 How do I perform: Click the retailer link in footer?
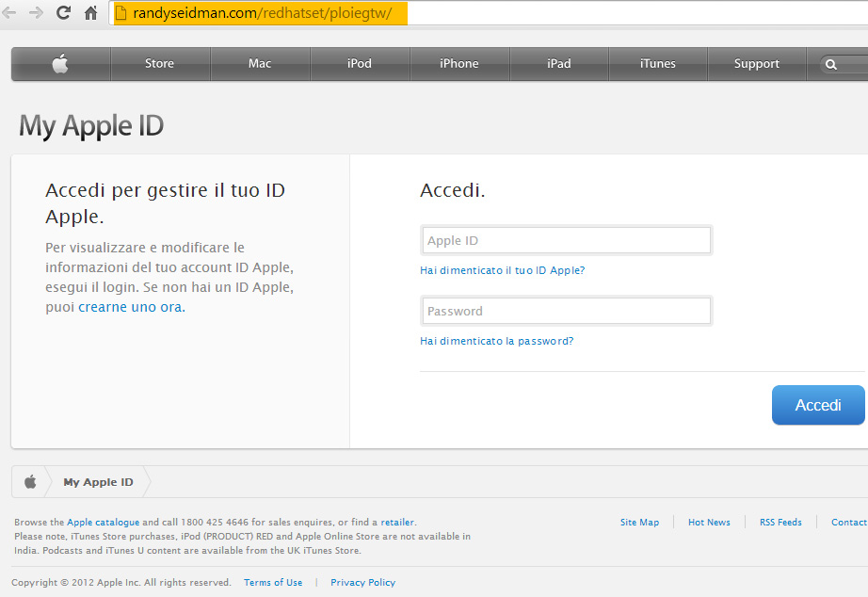click(x=397, y=523)
